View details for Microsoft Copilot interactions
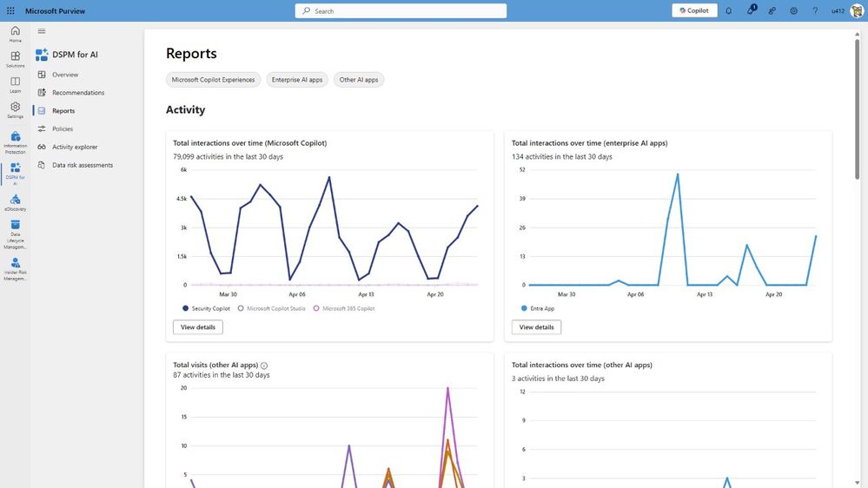This screenshot has width=868, height=488. [197, 327]
